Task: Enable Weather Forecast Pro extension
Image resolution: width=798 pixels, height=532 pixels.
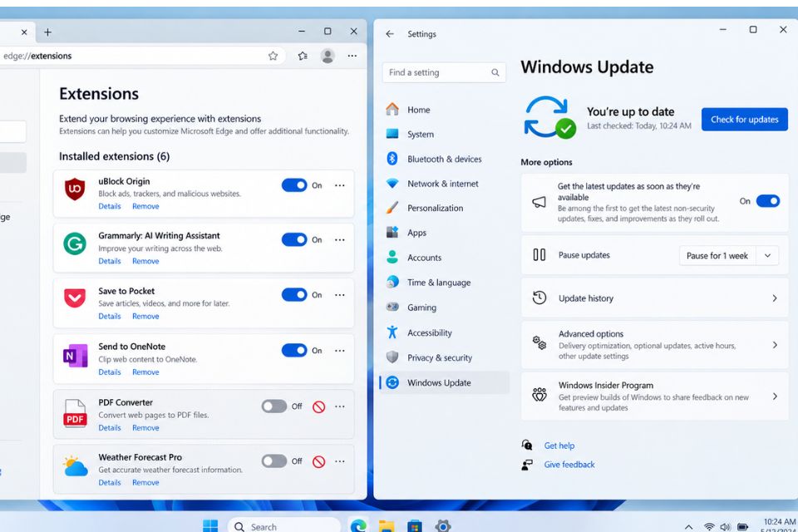Action: tap(274, 461)
